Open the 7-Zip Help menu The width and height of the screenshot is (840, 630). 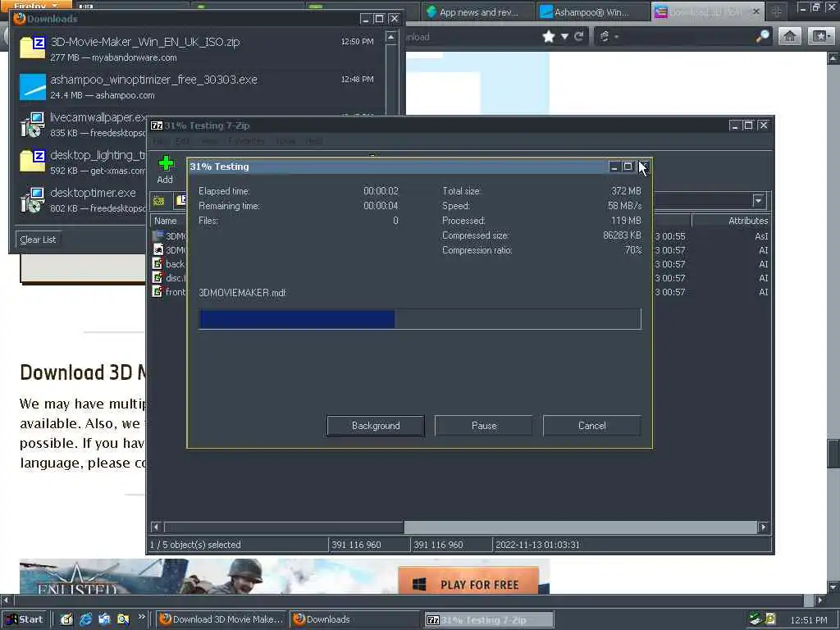point(314,141)
